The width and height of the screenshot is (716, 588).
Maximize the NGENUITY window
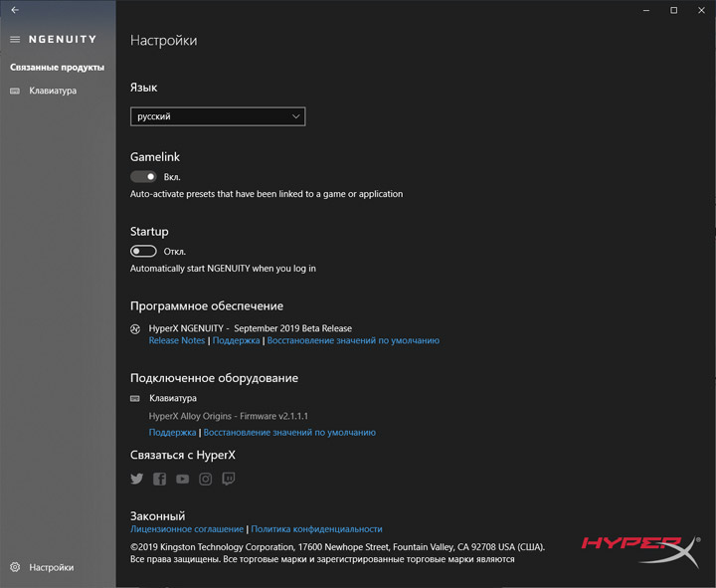tap(673, 10)
